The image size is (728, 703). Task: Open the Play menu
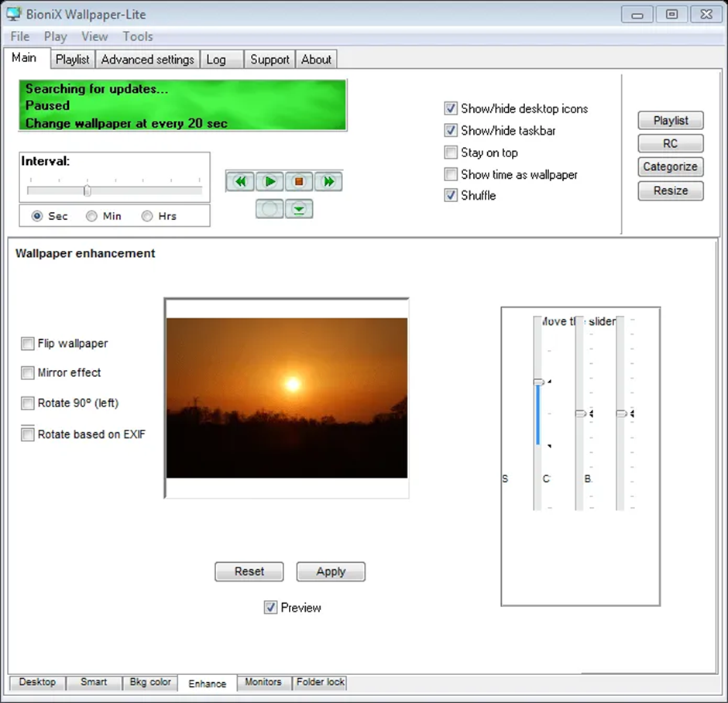(55, 36)
